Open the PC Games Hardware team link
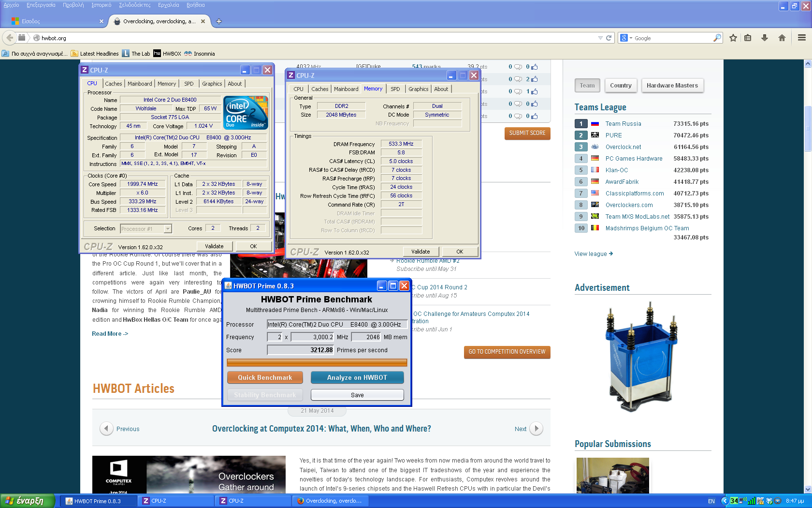Screen dimensions: 812x508 click(634, 159)
